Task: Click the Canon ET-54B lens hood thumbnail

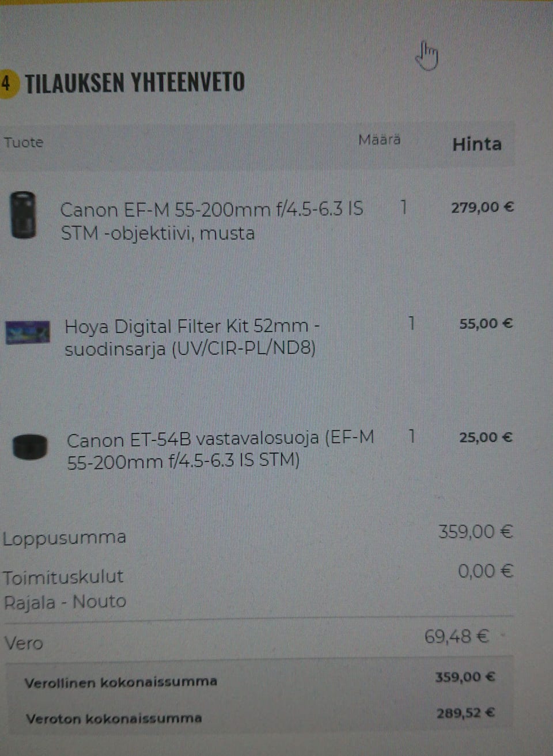Action: 30,447
